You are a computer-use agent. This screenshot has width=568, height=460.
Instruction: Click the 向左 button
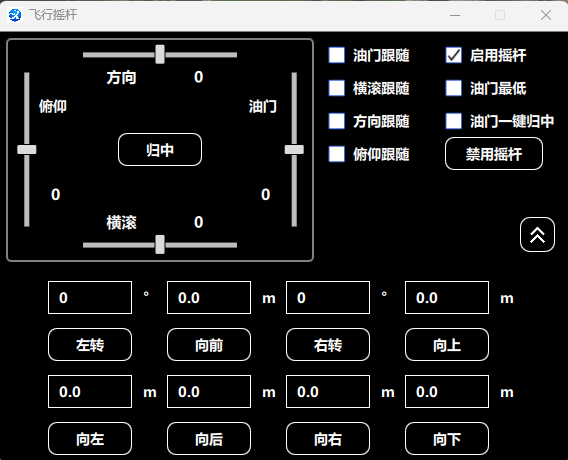[90, 439]
